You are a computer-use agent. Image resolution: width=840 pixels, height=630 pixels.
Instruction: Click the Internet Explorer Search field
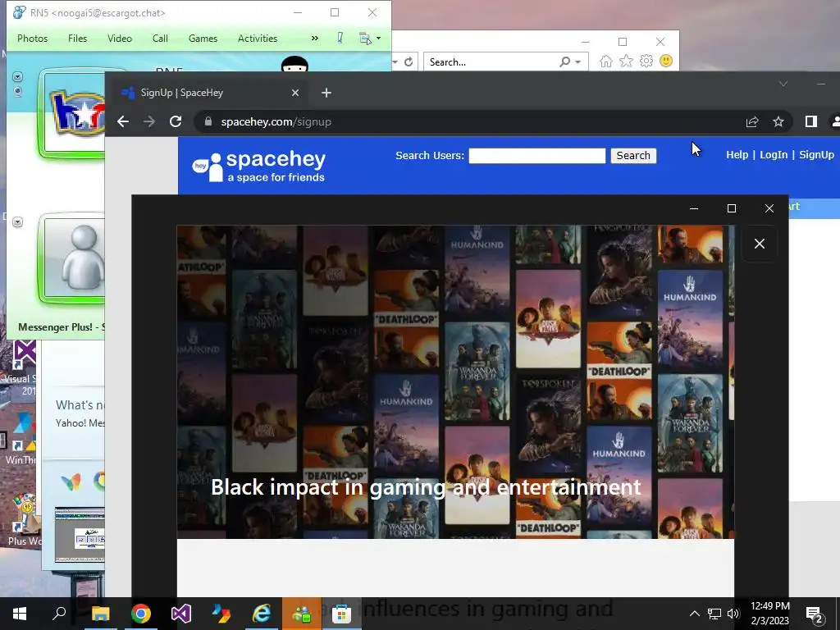pyautogui.click(x=491, y=62)
